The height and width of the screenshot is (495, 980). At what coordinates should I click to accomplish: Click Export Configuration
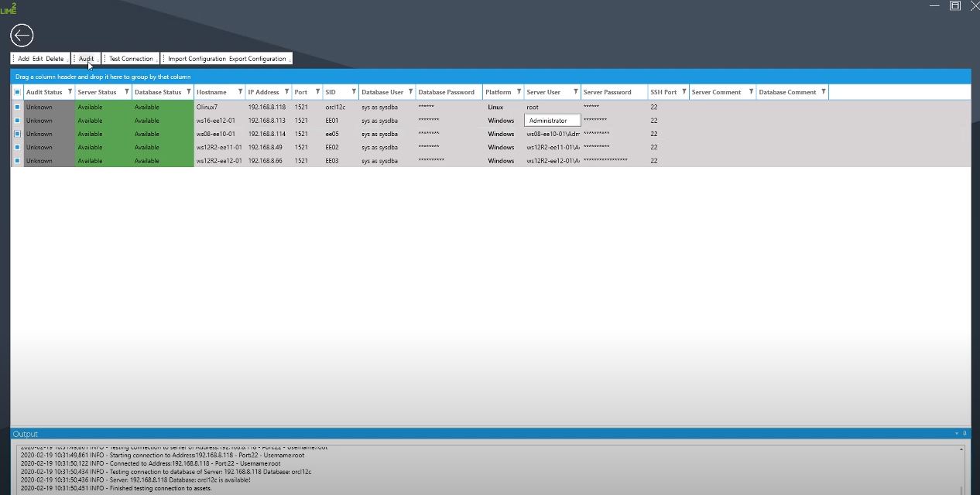[x=257, y=59]
